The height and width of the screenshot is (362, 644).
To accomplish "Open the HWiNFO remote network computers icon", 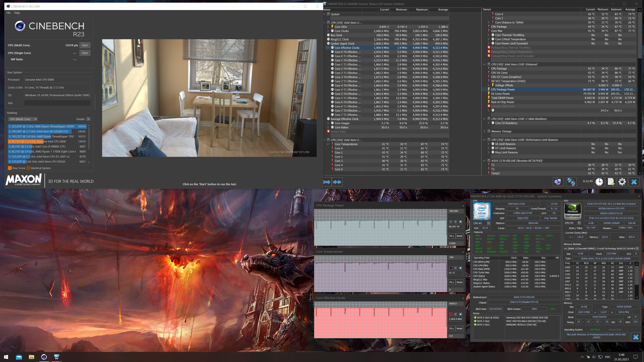I will 571,182.
